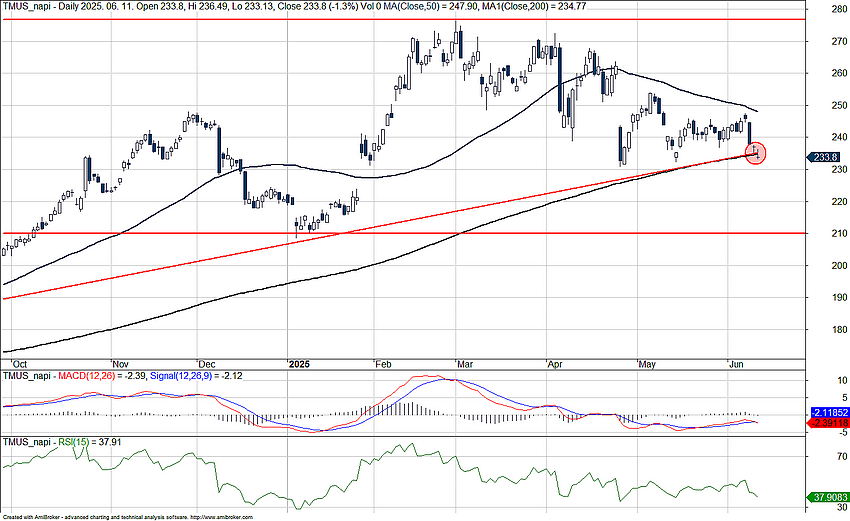This screenshot has width=850, height=521.
Task: Click the Created with AmiBroker footer text
Action: pyautogui.click(x=31, y=518)
